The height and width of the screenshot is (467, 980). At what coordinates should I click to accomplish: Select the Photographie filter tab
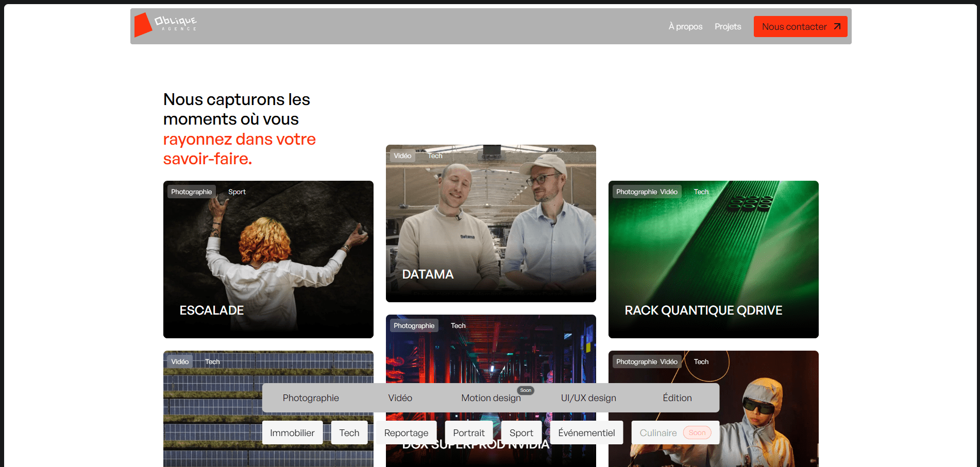click(x=311, y=398)
